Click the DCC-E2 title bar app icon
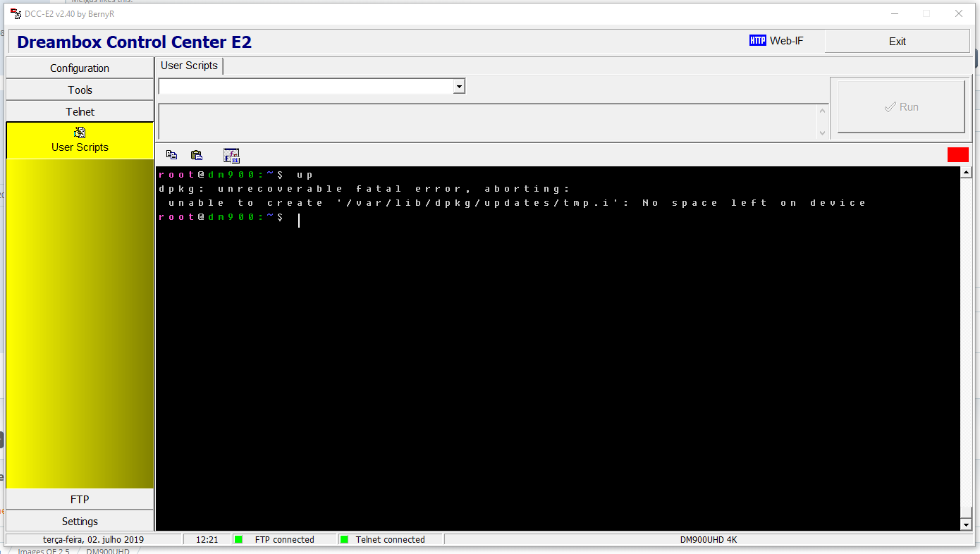980x554 pixels. (x=16, y=13)
